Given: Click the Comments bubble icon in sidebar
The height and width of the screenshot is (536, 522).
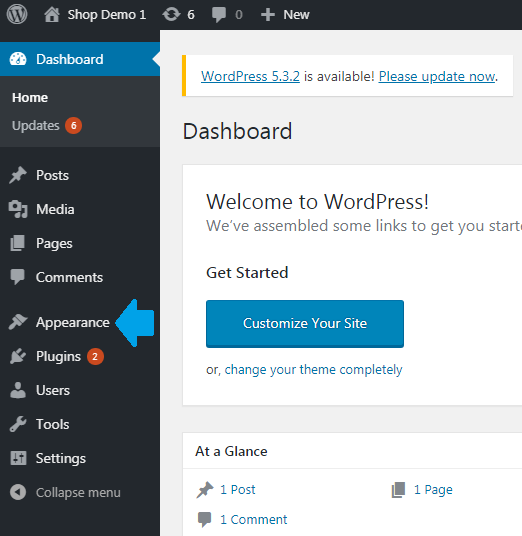Looking at the screenshot, I should point(18,277).
